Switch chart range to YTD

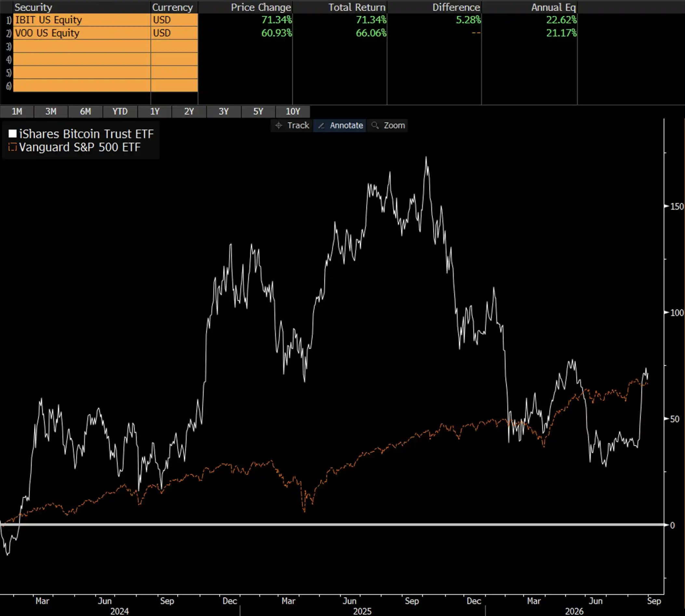[120, 111]
